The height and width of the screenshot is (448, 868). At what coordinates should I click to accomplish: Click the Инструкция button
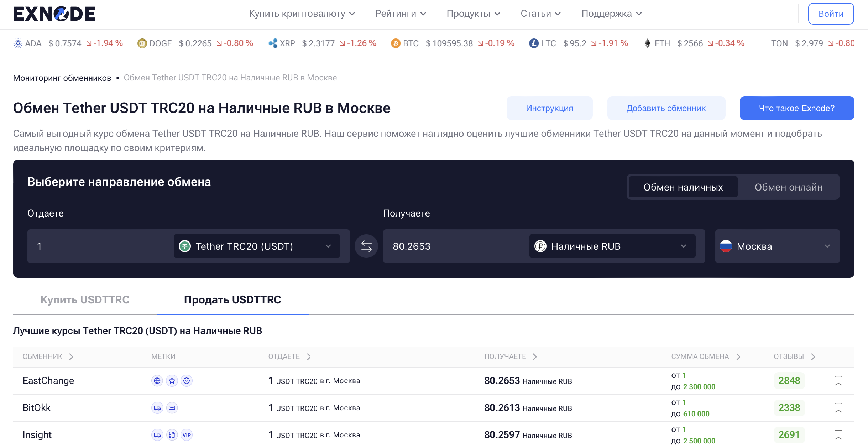(x=549, y=108)
